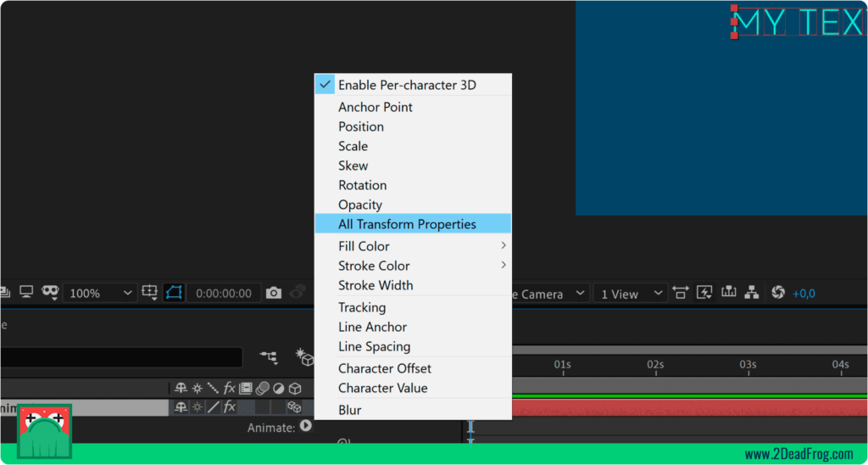Toggle pixel aspect ratio correction icon
Viewport: 868px width, 465px height.
pyautogui.click(x=681, y=293)
